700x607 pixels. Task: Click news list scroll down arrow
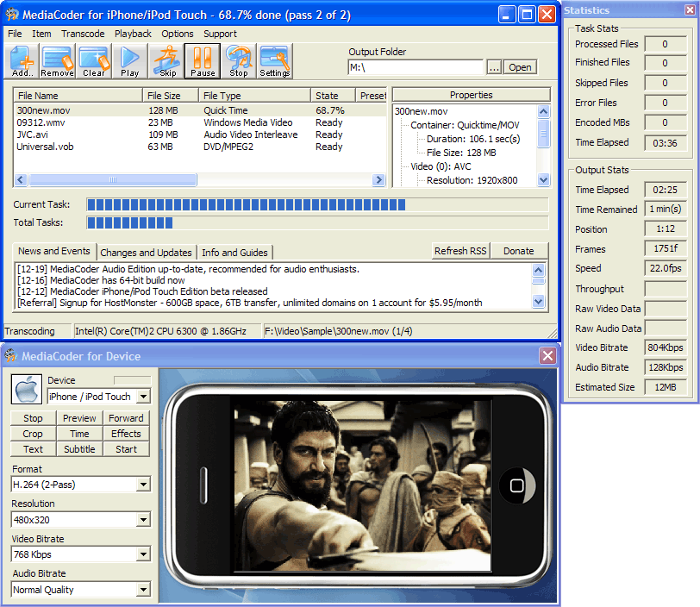click(x=539, y=302)
